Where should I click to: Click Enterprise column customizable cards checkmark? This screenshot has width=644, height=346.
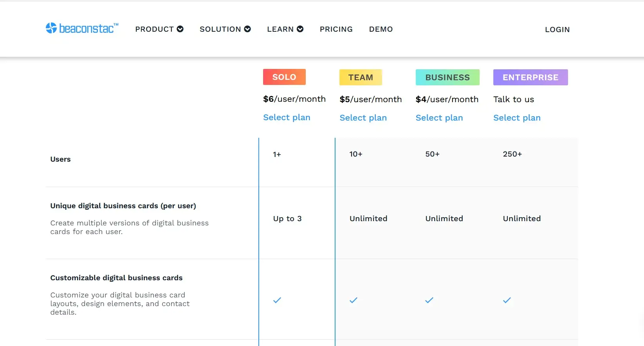tap(507, 300)
